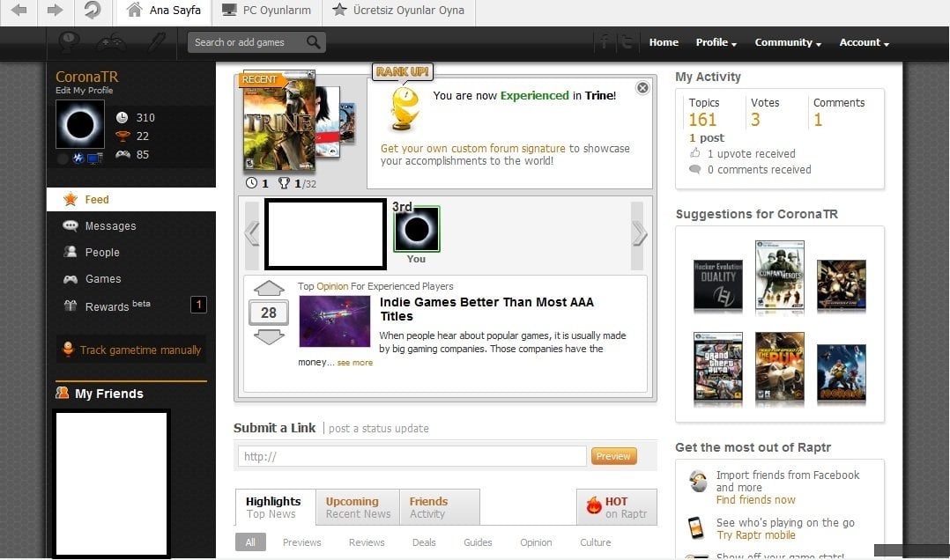This screenshot has height=560, width=950.
Task: Open the Facebook icon in header
Action: click(x=605, y=42)
